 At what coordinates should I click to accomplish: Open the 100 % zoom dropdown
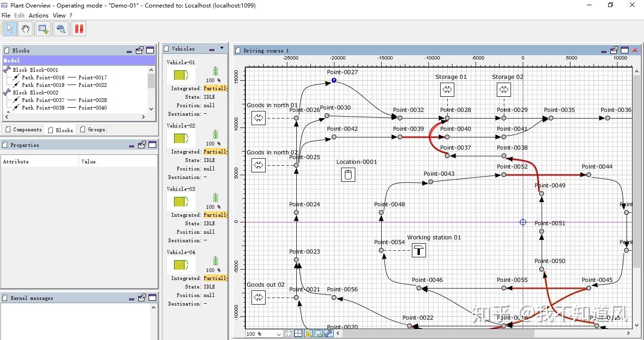pos(278,334)
